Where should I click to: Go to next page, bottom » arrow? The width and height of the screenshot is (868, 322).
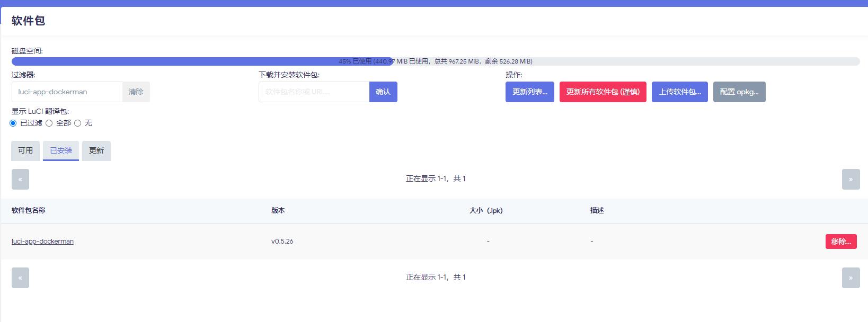click(x=851, y=278)
